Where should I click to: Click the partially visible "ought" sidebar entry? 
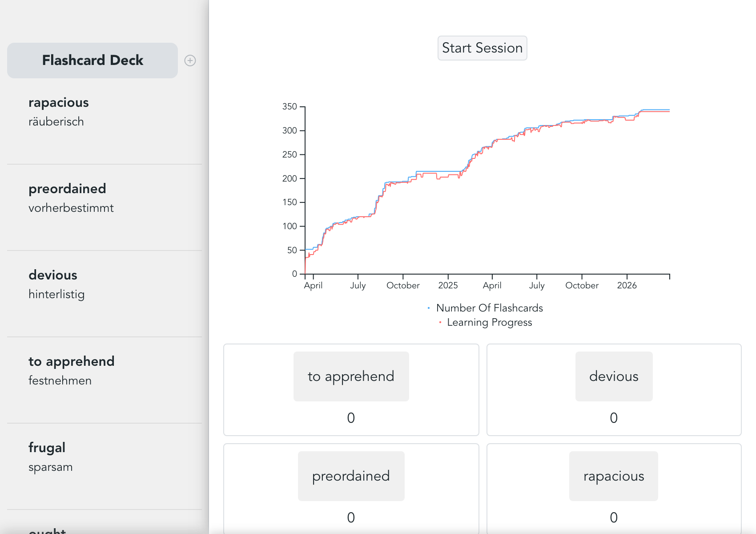(x=47, y=530)
